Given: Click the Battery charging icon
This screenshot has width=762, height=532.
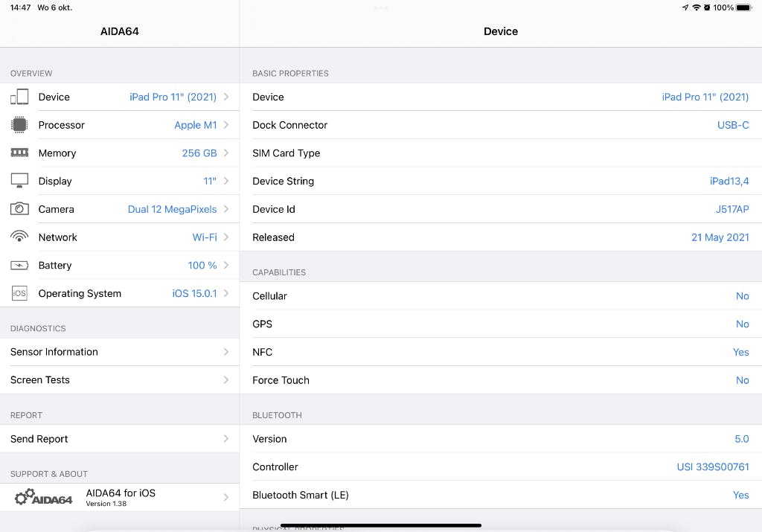Looking at the screenshot, I should pyautogui.click(x=19, y=266).
